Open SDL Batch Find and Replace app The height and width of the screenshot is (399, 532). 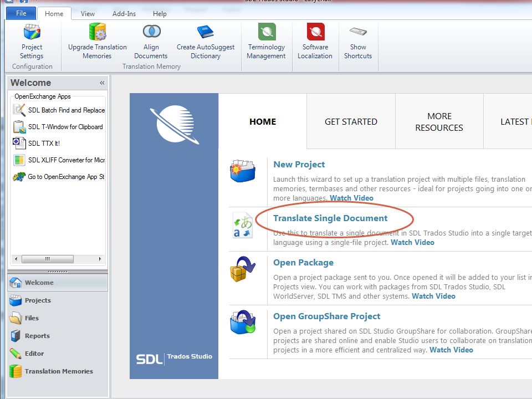coord(59,110)
